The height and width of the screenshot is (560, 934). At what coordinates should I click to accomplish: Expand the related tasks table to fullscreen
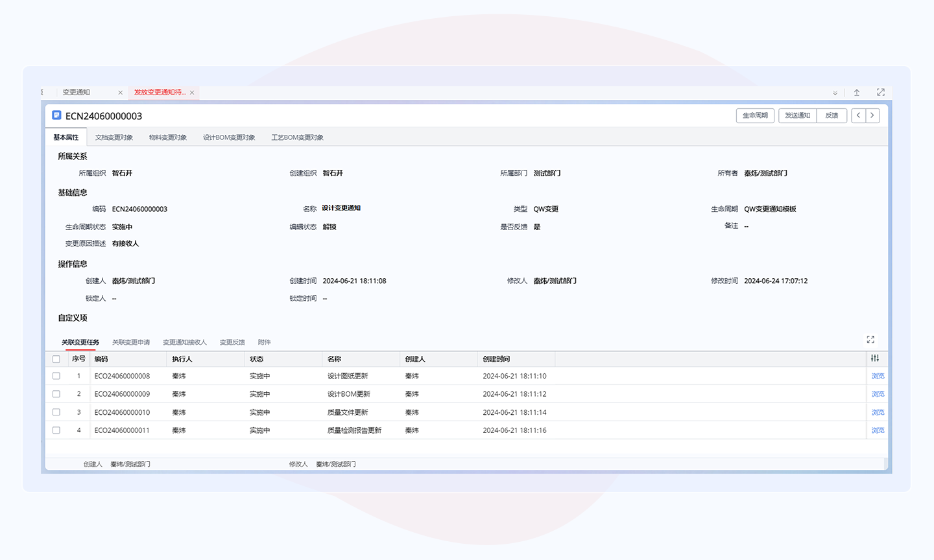[870, 340]
